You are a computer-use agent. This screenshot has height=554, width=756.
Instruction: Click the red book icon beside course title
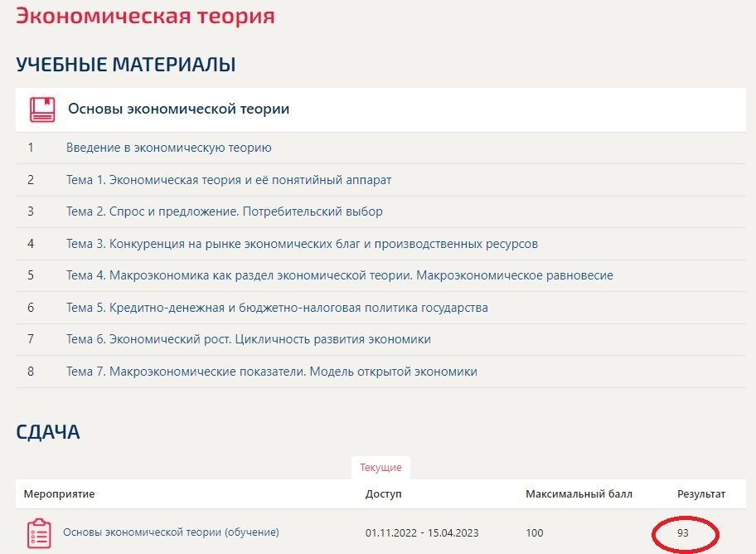(x=42, y=109)
